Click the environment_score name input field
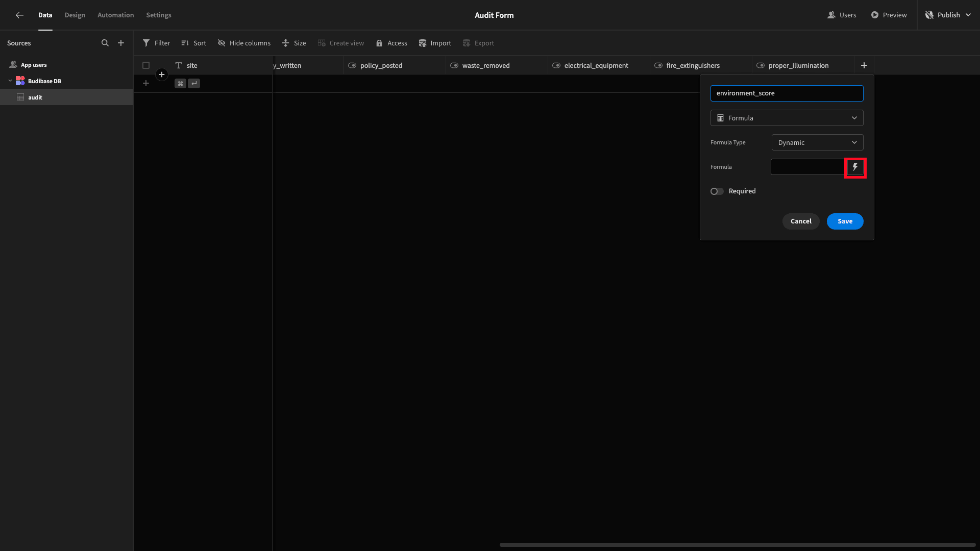Viewport: 980px width, 551px height. tap(787, 93)
